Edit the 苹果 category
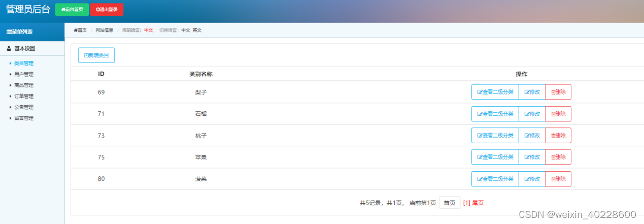Image resolution: width=644 pixels, height=224 pixels. tap(532, 157)
